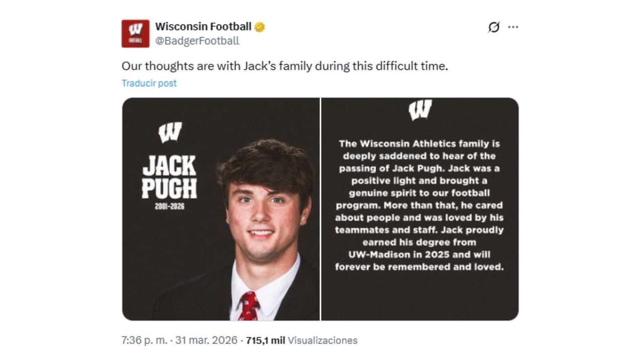Click the Wisconsin Athletics tribute statement block
This screenshot has height=362, width=644.
[x=422, y=206]
